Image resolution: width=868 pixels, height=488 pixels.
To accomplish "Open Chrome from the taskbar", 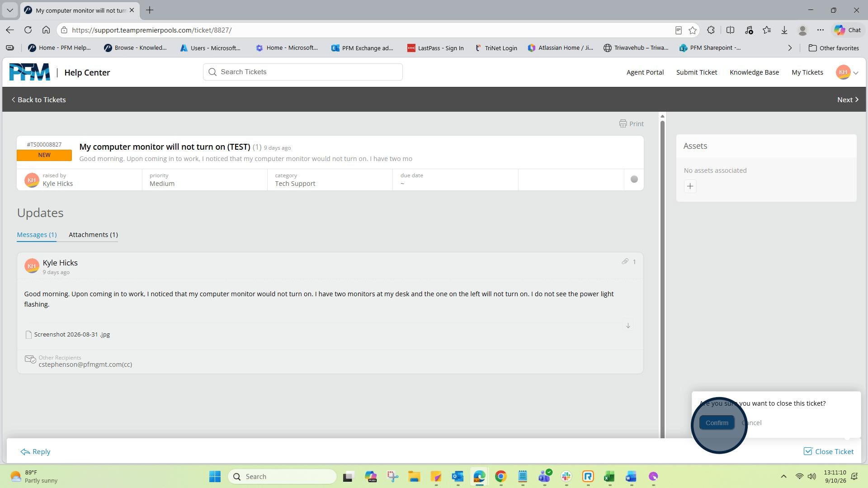I will point(500,476).
